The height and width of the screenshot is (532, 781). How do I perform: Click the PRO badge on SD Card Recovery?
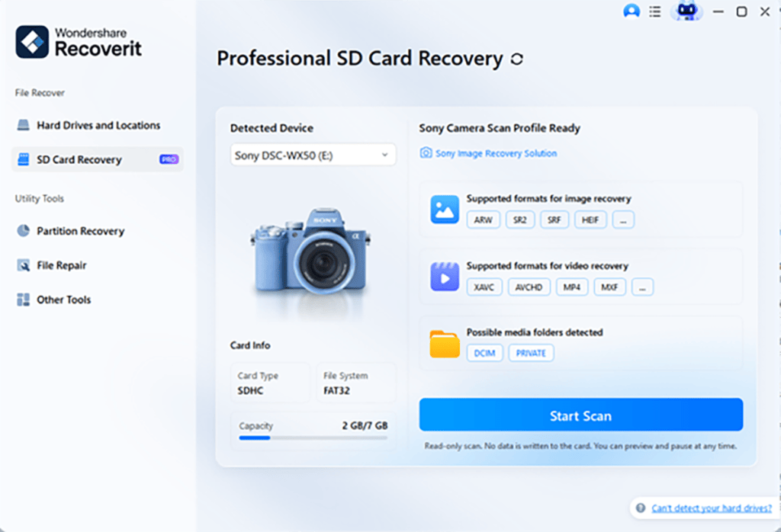(x=169, y=159)
